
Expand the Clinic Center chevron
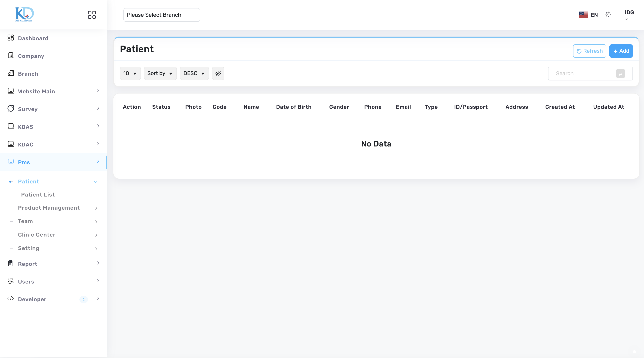click(x=96, y=235)
